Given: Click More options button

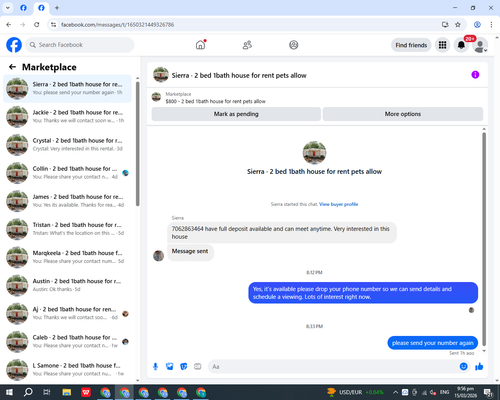Looking at the screenshot, I should point(403,114).
